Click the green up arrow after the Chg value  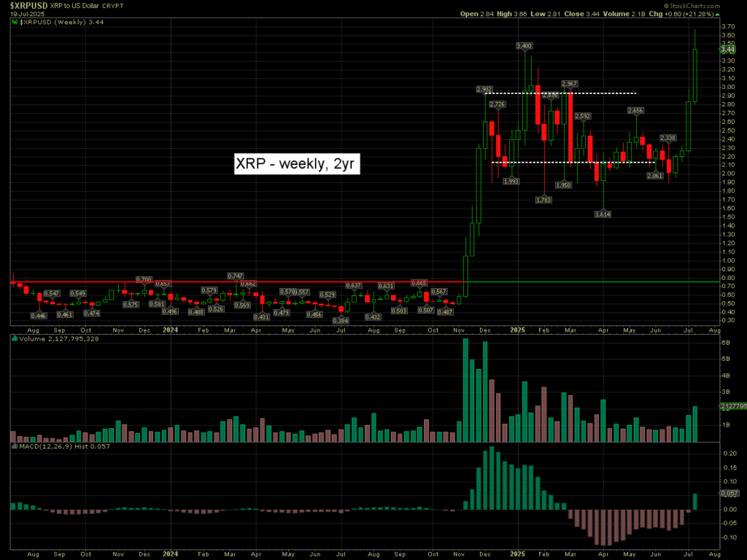tap(718, 15)
